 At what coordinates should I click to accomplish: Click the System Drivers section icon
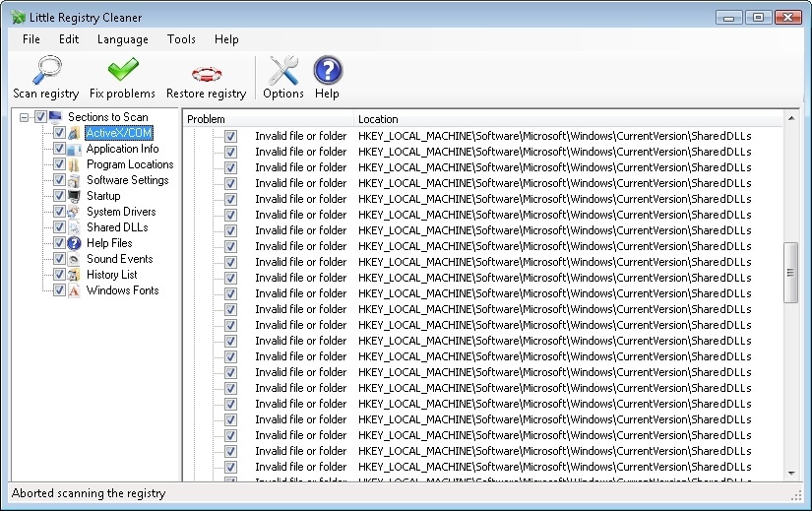(x=75, y=212)
